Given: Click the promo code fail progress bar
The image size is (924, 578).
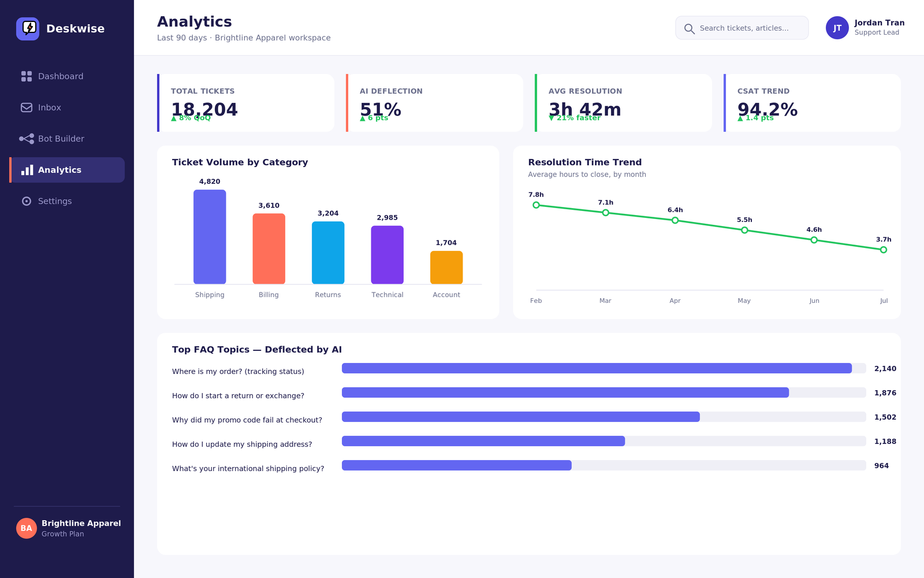Looking at the screenshot, I should point(604,417).
